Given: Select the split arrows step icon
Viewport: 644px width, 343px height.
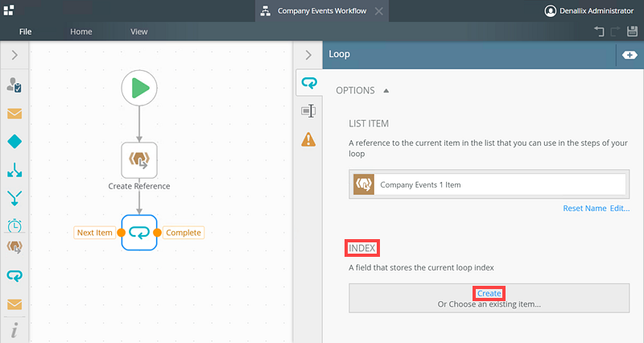Looking at the screenshot, I should point(14,170).
